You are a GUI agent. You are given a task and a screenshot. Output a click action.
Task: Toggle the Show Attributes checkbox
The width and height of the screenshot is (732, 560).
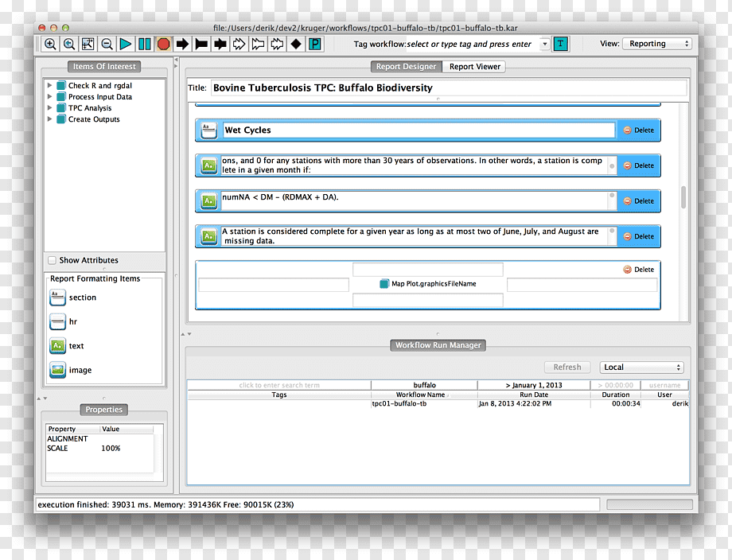click(x=52, y=260)
